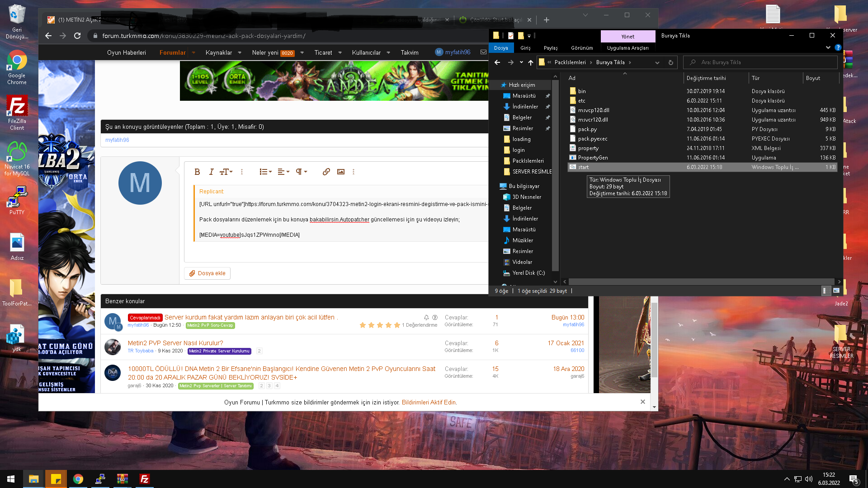This screenshot has height=488, width=868.
Task: Insert image in reply editor
Action: pos(341,172)
